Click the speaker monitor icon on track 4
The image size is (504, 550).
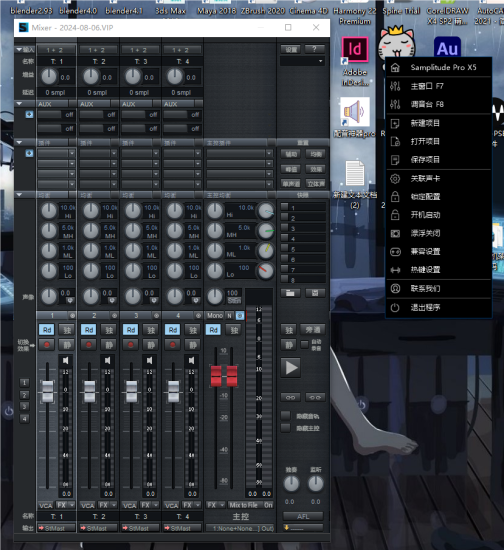[x=191, y=360]
